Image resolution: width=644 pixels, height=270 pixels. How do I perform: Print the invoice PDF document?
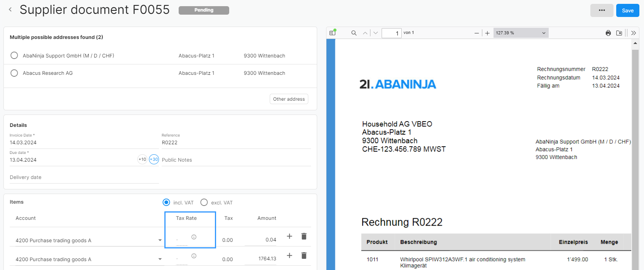(x=608, y=33)
